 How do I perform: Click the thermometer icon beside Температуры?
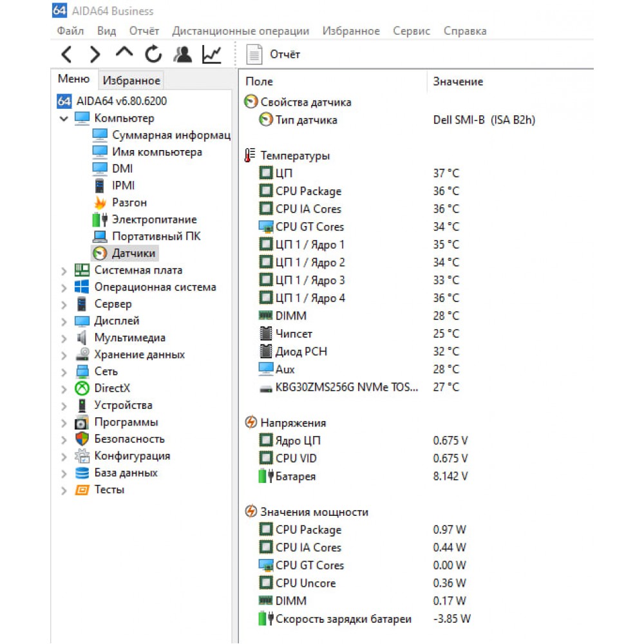(x=250, y=156)
